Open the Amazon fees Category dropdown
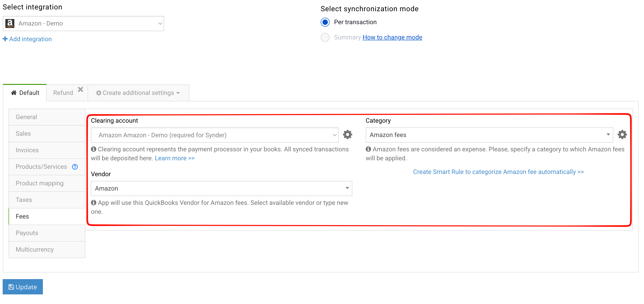 coord(489,135)
